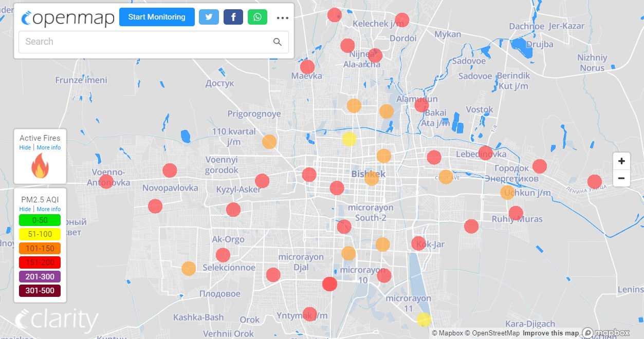Click into the Search field

pyautogui.click(x=144, y=42)
